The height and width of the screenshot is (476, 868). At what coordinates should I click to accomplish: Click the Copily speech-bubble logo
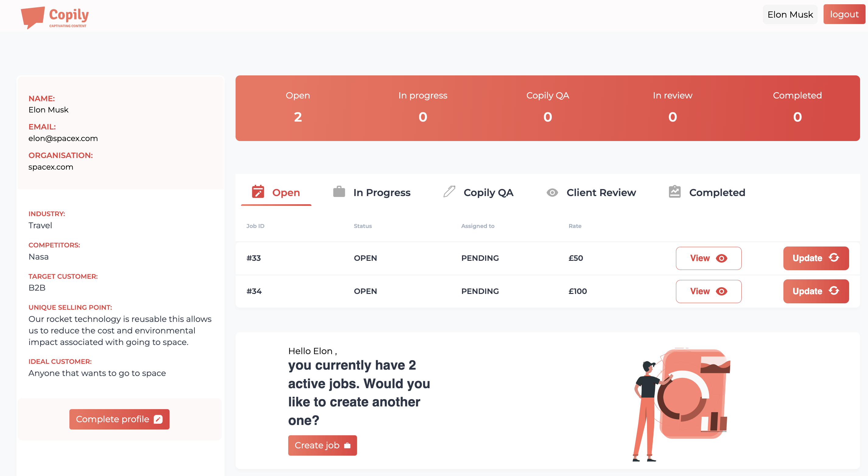point(33,17)
